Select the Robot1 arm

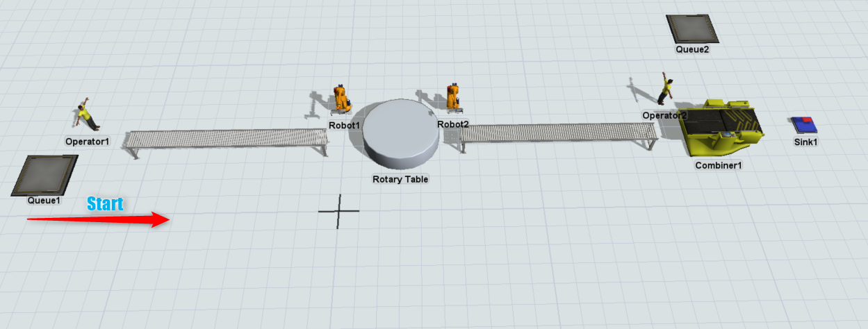pos(341,99)
